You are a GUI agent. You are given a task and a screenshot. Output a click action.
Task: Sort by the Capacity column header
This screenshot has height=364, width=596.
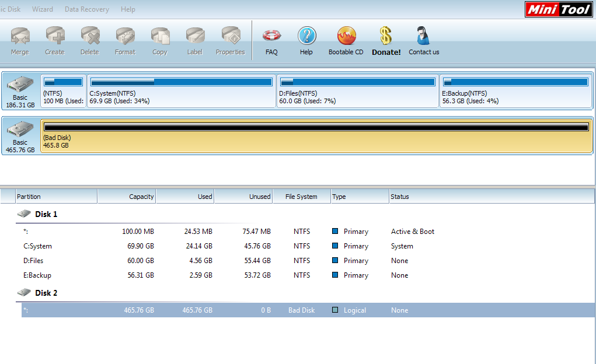click(127, 197)
